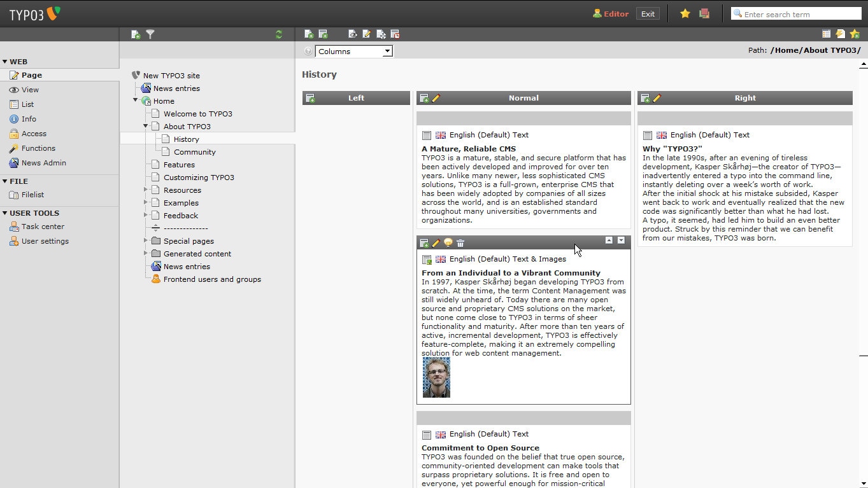Edit page properties with the pencil page icon
868x488 pixels.
(367, 34)
